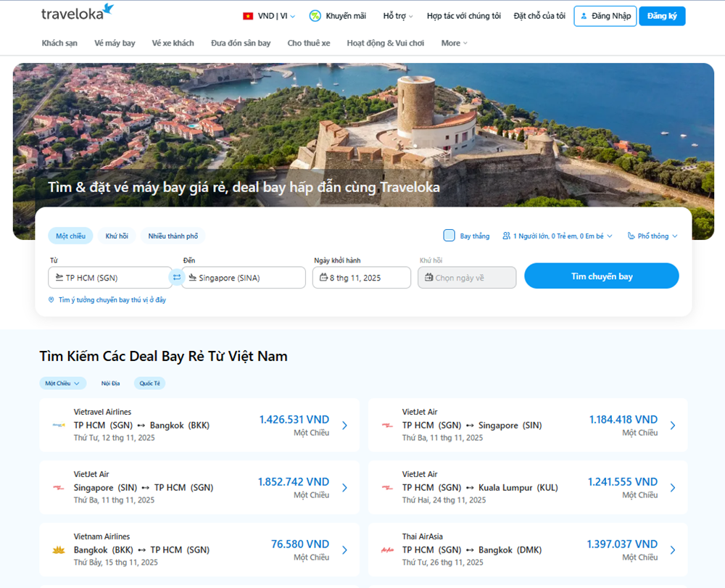
Task: Open the Phổ thông cabin class dropdown
Action: [650, 235]
